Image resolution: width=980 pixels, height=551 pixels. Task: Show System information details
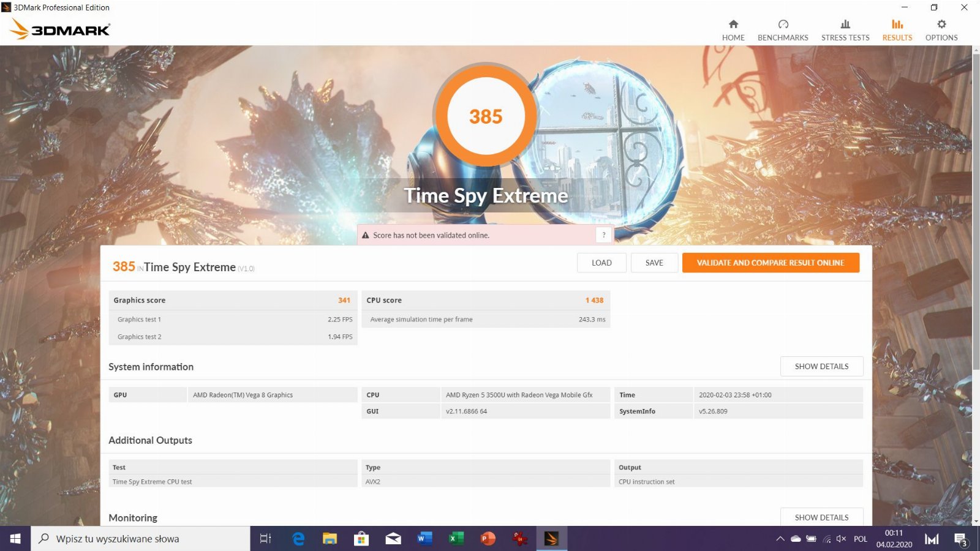[821, 366]
